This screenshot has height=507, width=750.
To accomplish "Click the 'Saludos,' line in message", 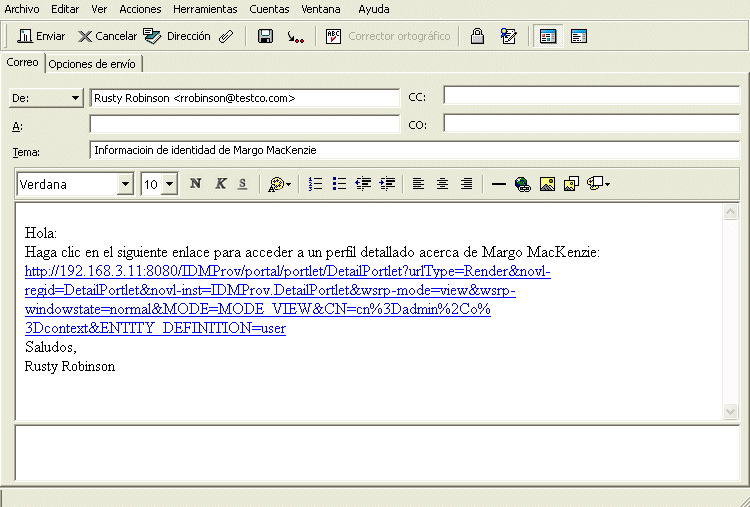I will 51,347.
